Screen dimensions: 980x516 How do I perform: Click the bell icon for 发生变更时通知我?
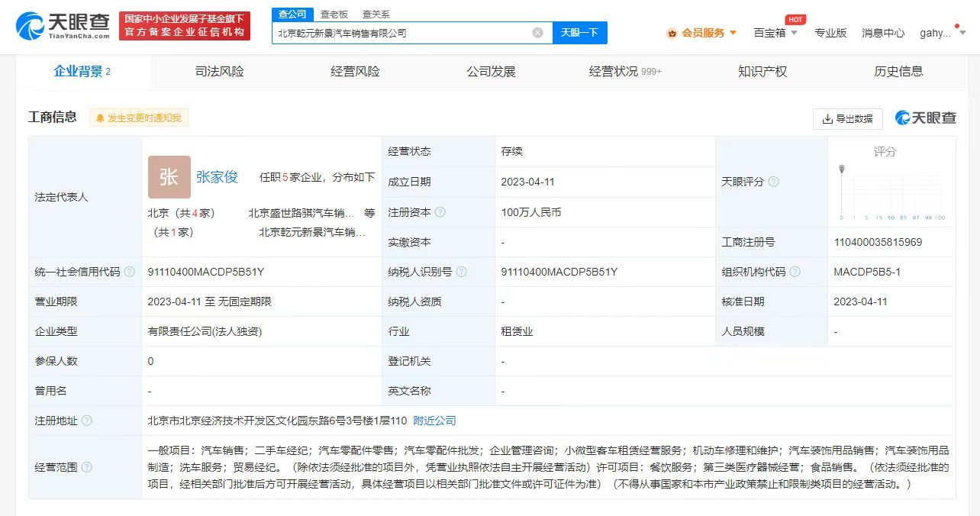(x=99, y=118)
